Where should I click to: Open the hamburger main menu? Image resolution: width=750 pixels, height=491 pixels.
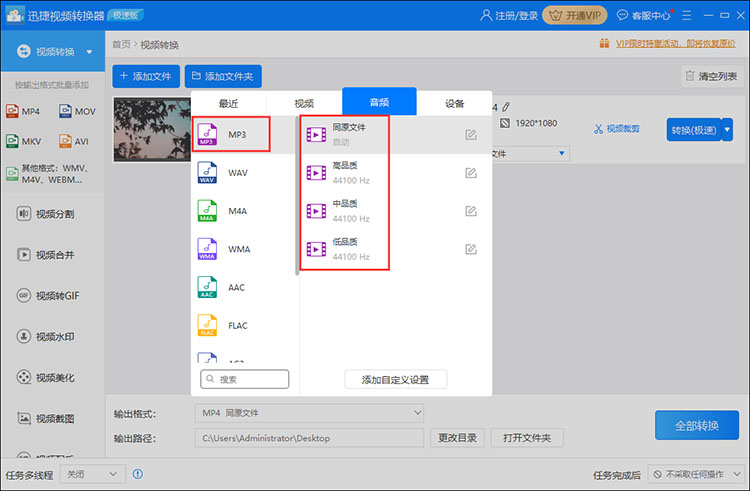pyautogui.click(x=686, y=15)
